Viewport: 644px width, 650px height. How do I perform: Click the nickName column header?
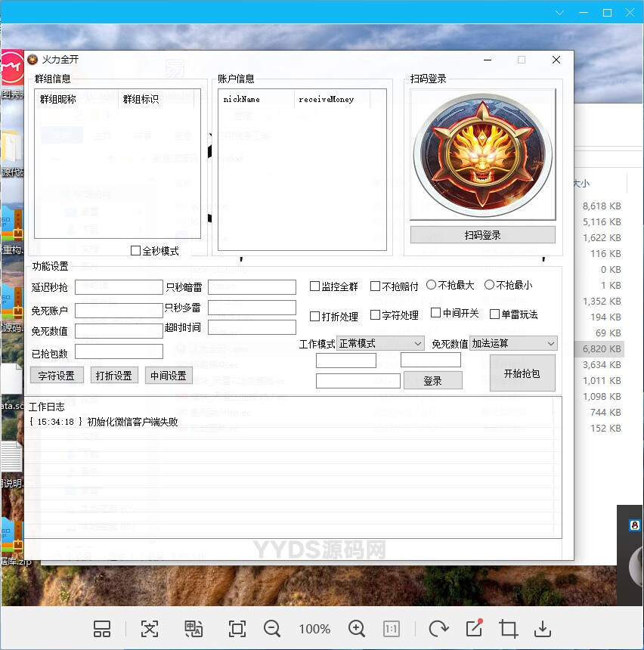point(256,99)
